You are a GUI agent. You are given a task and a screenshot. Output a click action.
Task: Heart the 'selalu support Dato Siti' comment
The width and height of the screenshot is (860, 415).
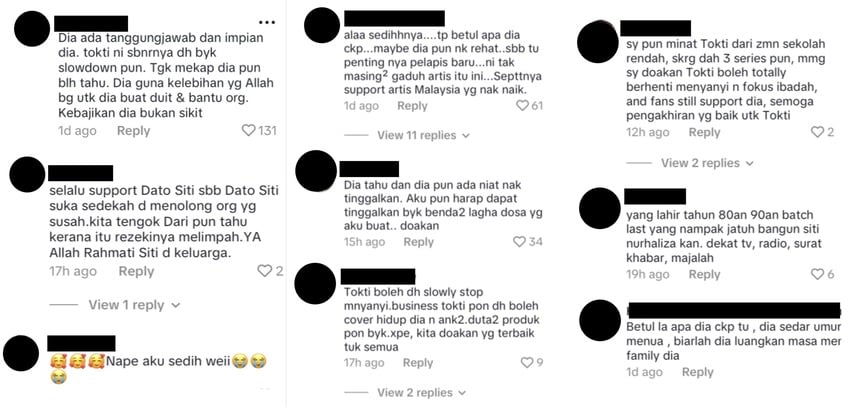[x=264, y=271]
